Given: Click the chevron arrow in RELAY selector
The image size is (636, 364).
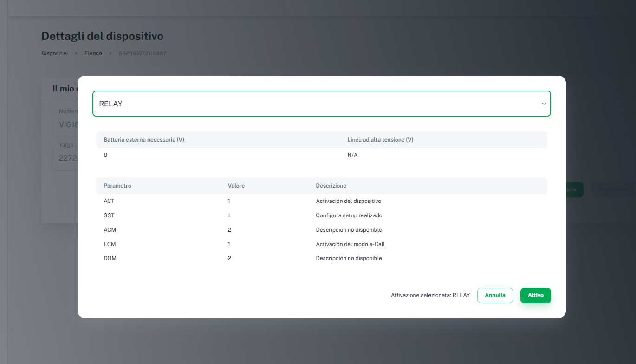Looking at the screenshot, I should [x=544, y=104].
